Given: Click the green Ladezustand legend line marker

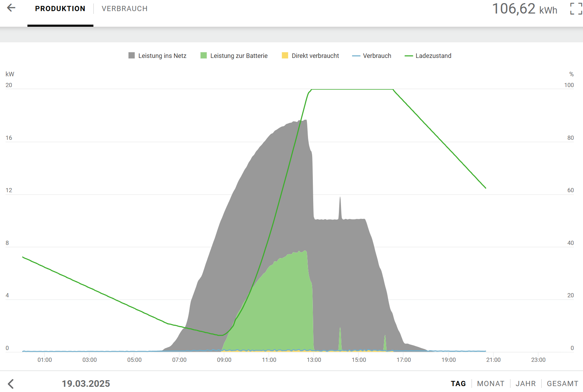Looking at the screenshot, I should coord(409,56).
